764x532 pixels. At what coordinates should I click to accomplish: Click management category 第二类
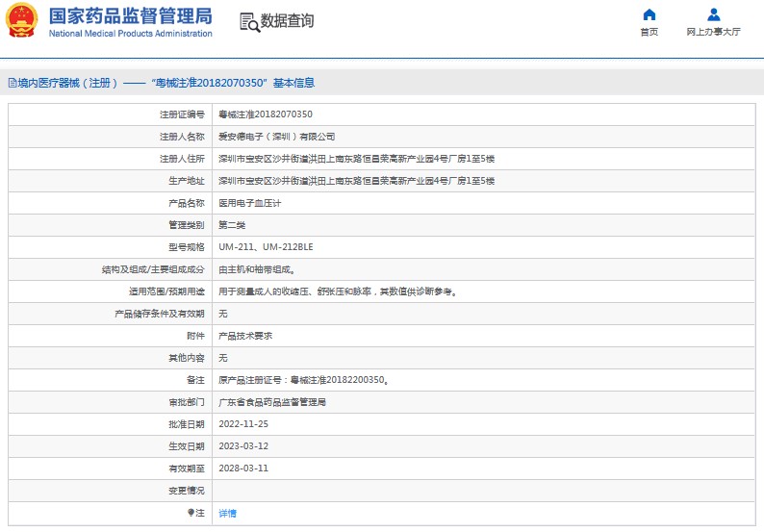pyautogui.click(x=232, y=225)
